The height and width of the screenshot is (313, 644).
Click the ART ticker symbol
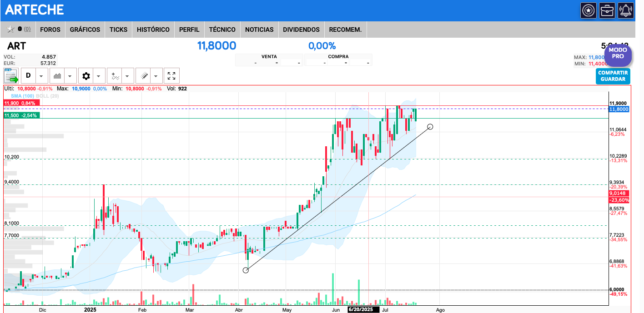pos(16,46)
